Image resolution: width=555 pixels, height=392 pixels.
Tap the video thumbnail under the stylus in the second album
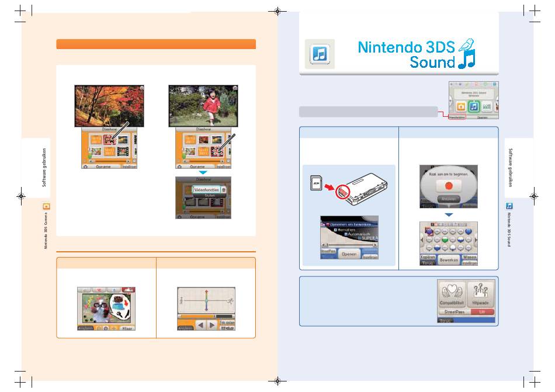[217, 151]
